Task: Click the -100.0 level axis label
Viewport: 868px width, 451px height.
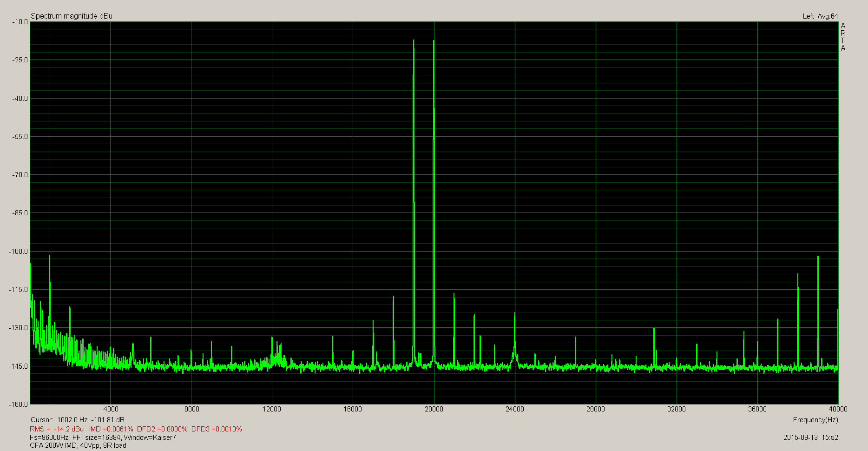Action: (x=18, y=252)
